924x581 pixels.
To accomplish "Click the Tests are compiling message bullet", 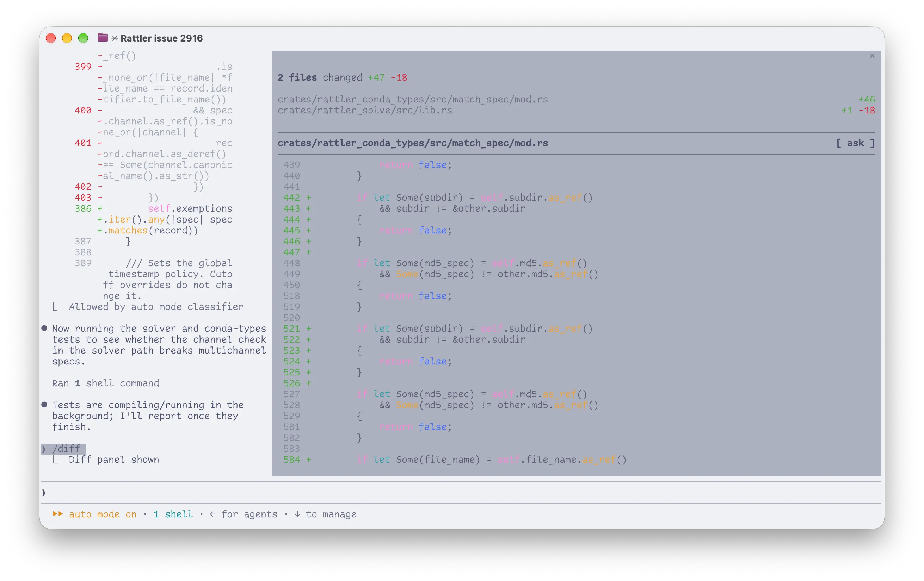I will 44,405.
